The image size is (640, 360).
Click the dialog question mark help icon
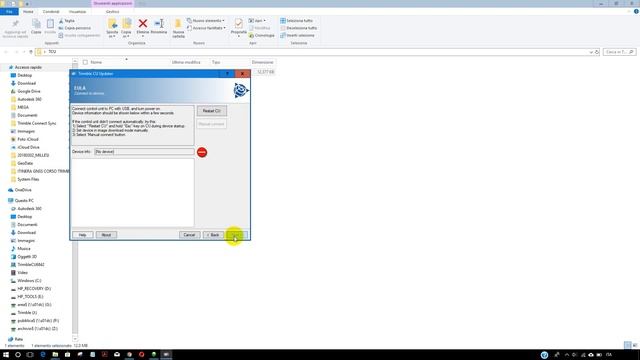tap(227, 74)
